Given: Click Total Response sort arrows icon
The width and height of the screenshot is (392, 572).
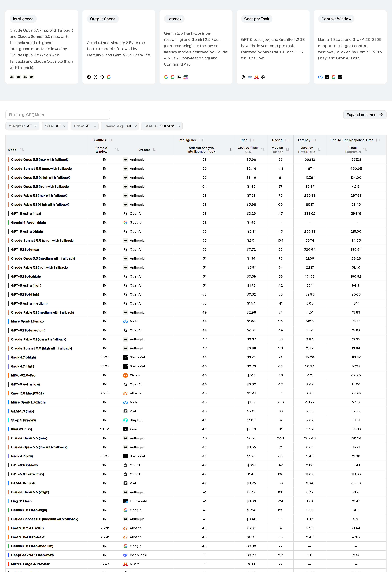Looking at the screenshot, I should pyautogui.click(x=365, y=150).
